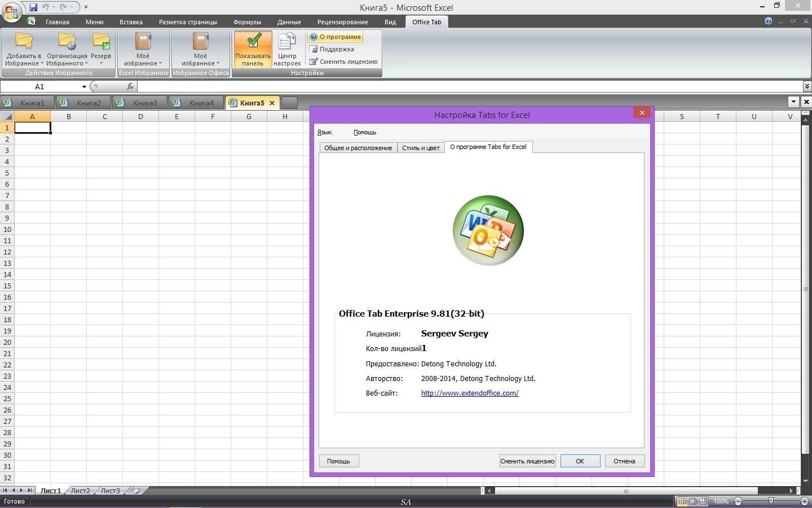Click the Excel Help question icon

769,21
